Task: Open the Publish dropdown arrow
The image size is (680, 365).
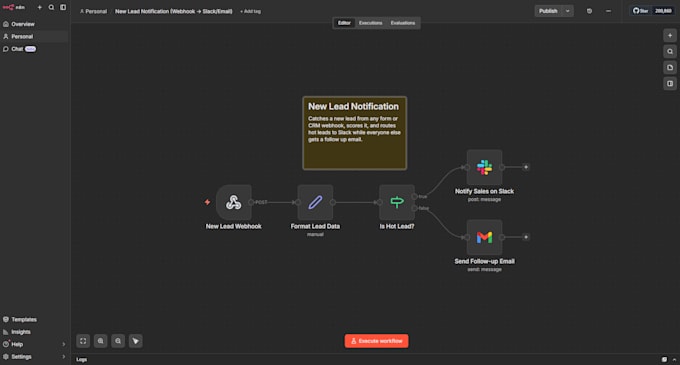Action: coord(567,11)
